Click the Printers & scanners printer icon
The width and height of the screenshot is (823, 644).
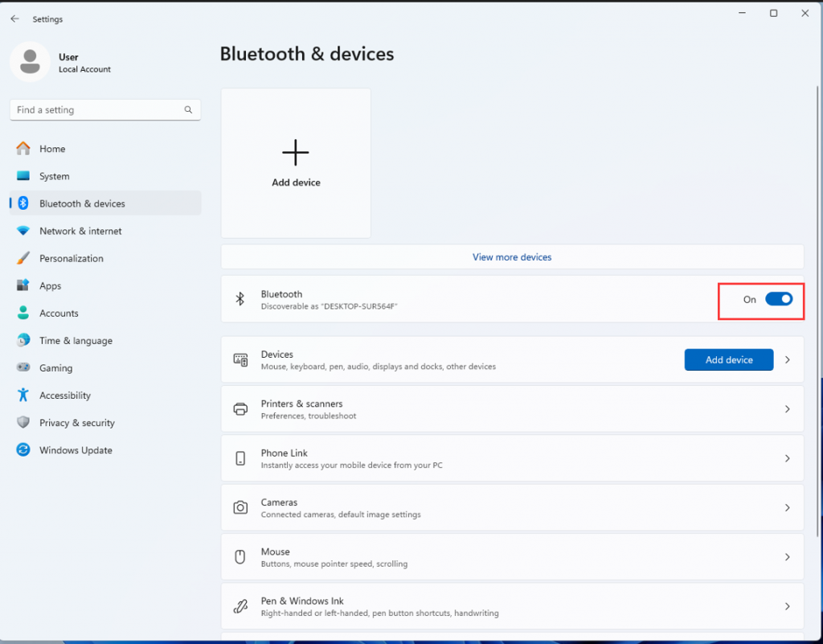tap(240, 409)
